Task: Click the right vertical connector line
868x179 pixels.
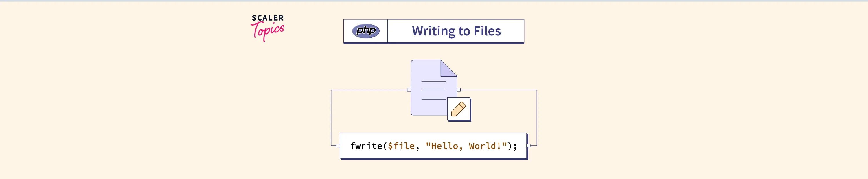Action: pos(537,117)
